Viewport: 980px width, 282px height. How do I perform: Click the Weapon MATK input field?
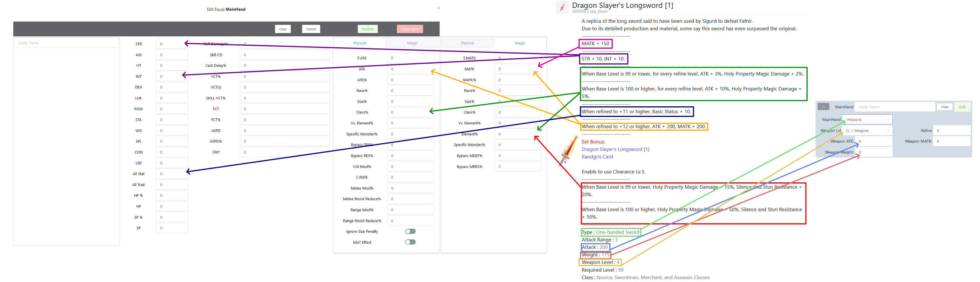951,141
